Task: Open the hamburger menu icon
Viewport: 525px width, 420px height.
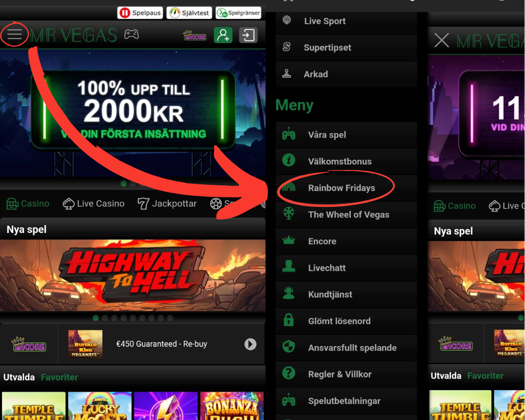Action: (x=14, y=35)
